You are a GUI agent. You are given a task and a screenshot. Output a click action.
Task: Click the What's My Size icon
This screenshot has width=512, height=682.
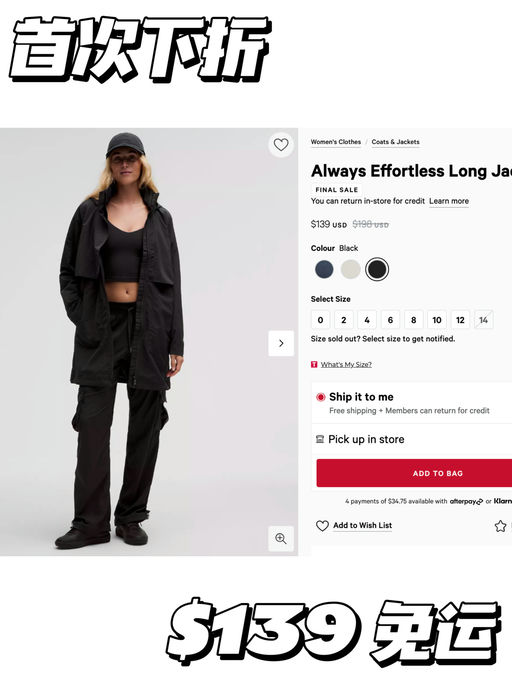click(314, 364)
